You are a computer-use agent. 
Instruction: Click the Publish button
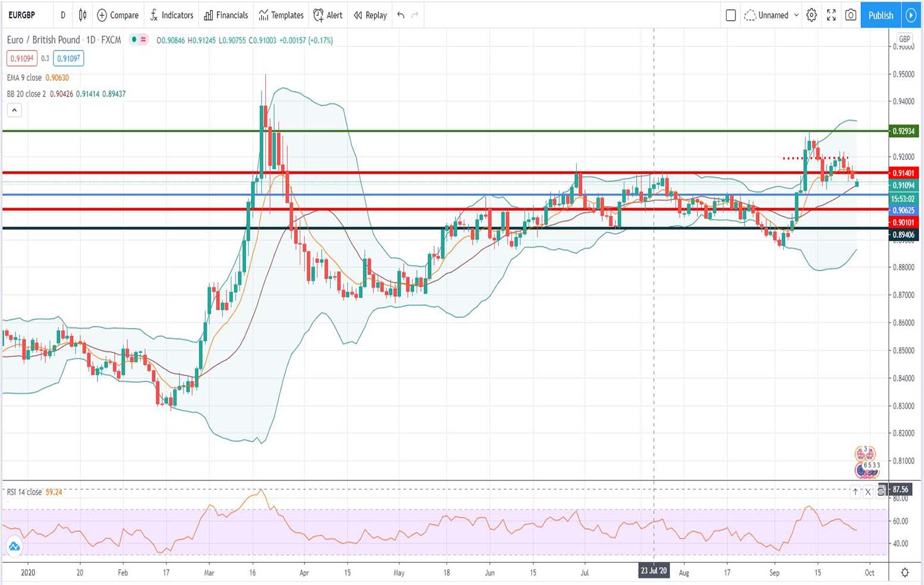point(881,15)
